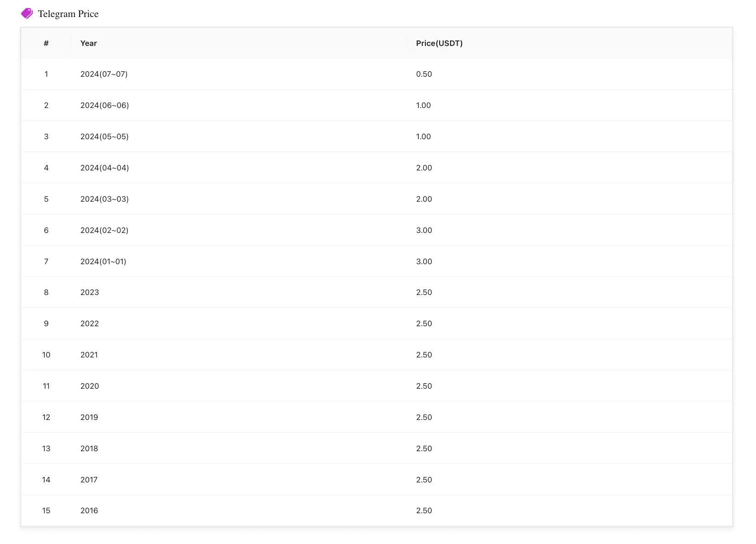Click the 2024(02~02) year cell
Viewport: 756px width, 544px height.
104,230
